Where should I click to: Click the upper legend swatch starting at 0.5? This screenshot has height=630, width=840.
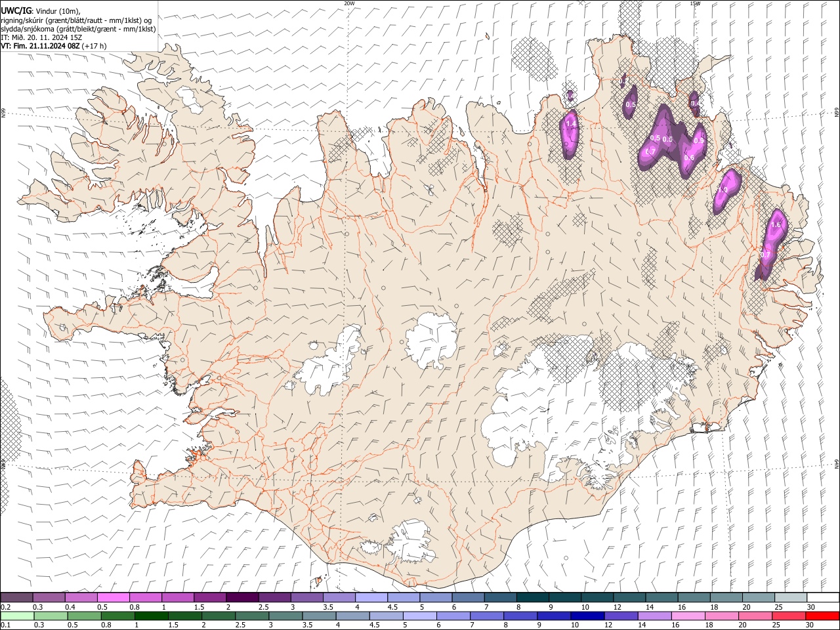tap(114, 598)
